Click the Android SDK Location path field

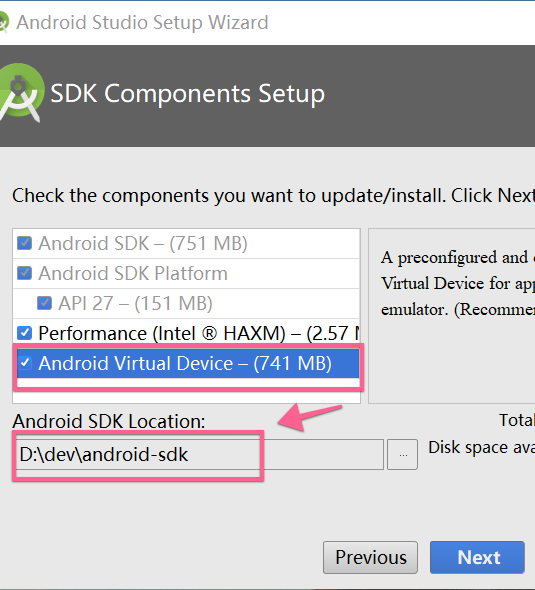coord(199,455)
